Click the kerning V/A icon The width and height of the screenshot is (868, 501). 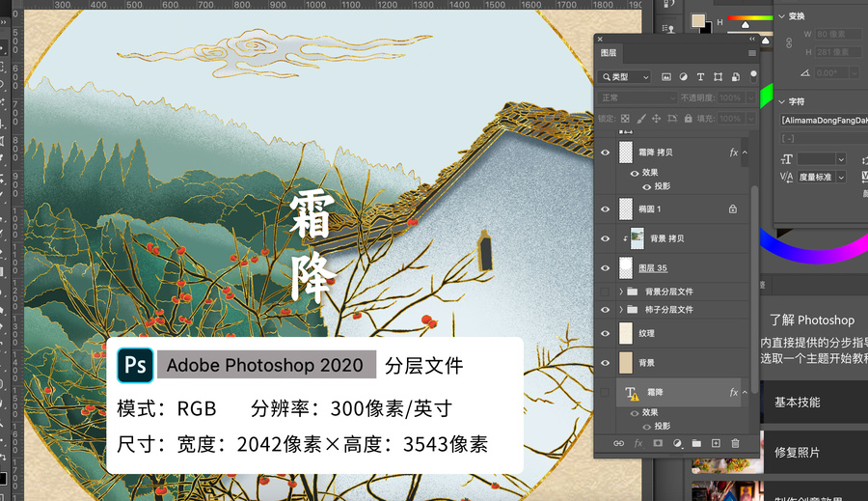787,177
